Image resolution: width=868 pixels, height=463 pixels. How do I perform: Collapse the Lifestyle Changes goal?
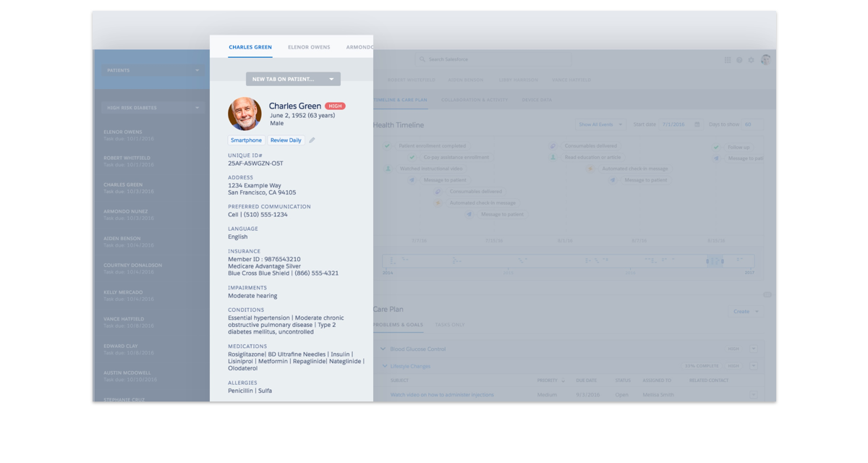tap(385, 366)
